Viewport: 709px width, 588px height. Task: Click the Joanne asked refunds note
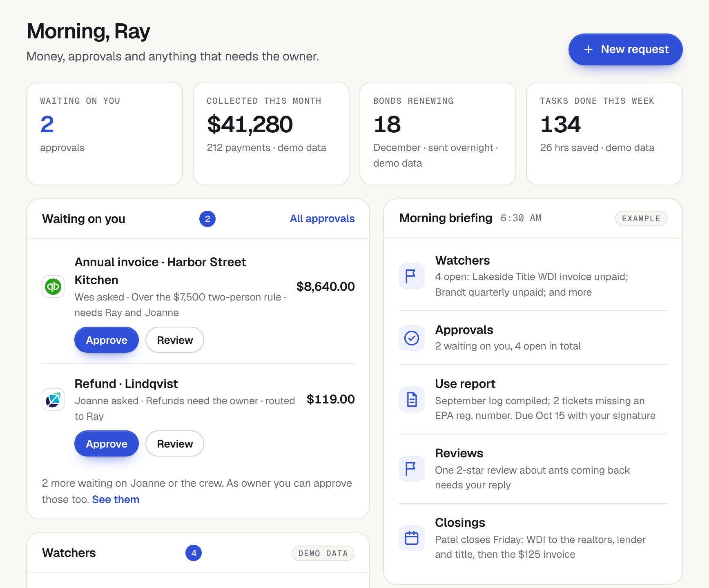pos(185,409)
